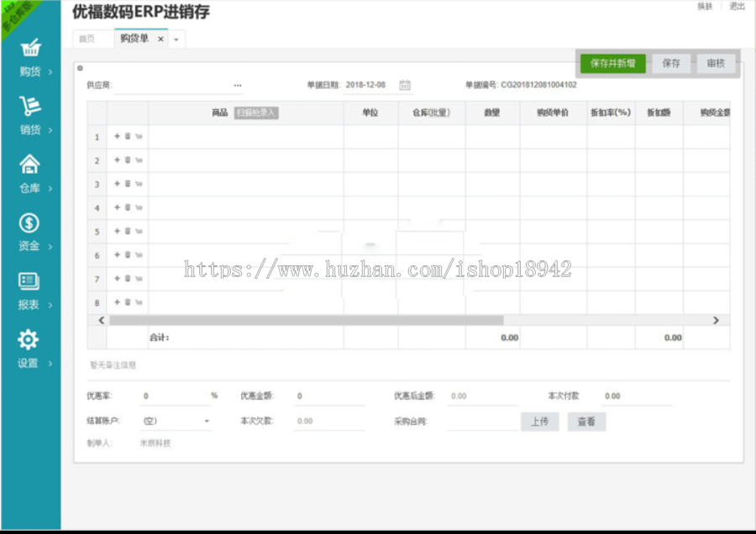Click the 保存 button
Viewport: 756px width, 534px height.
click(671, 63)
